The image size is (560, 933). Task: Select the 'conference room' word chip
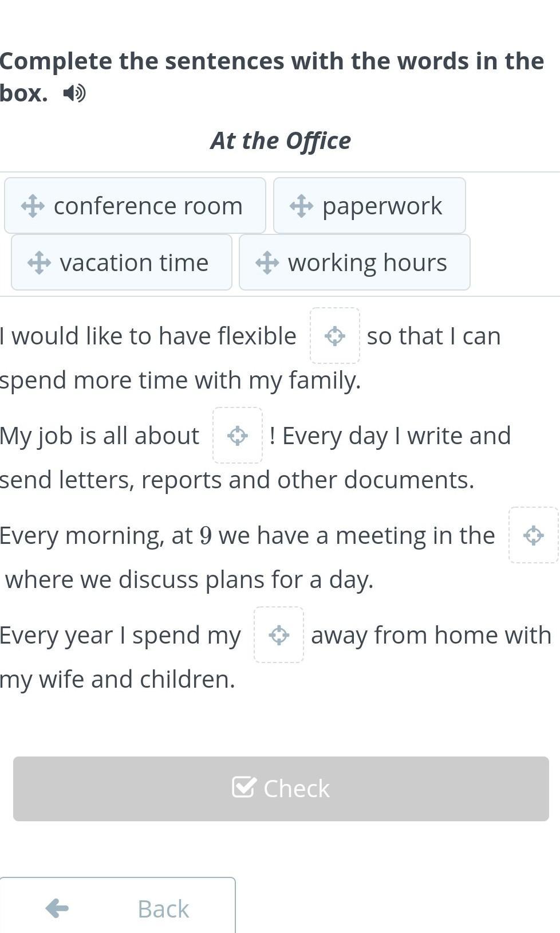click(x=148, y=206)
